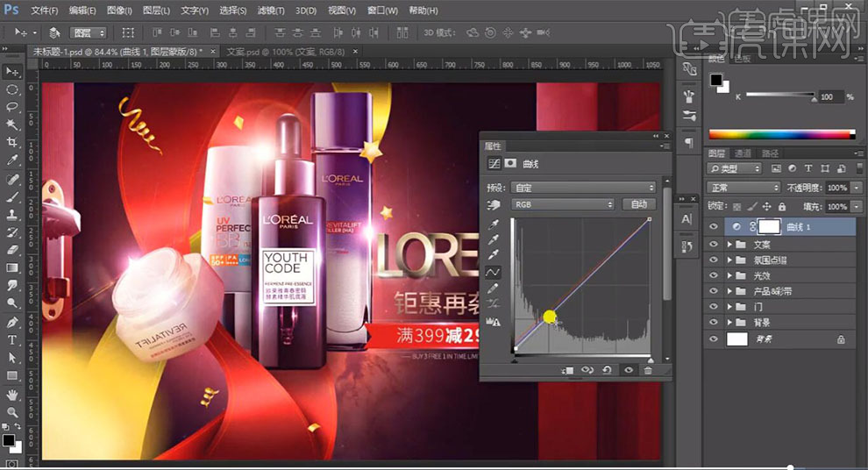Delete the Curves adjustment via trash icon
868x470 pixels.
648,370
